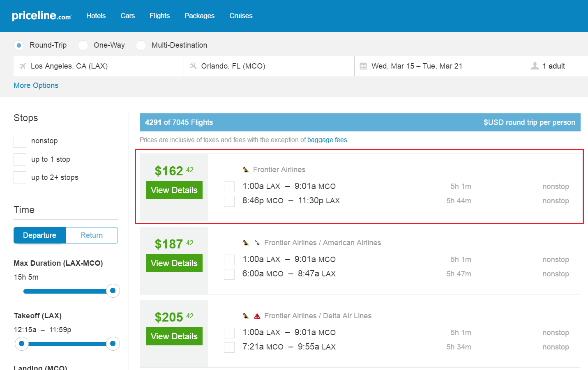588x370 pixels.
Task: Switch to the Return time tab
Action: tap(92, 235)
